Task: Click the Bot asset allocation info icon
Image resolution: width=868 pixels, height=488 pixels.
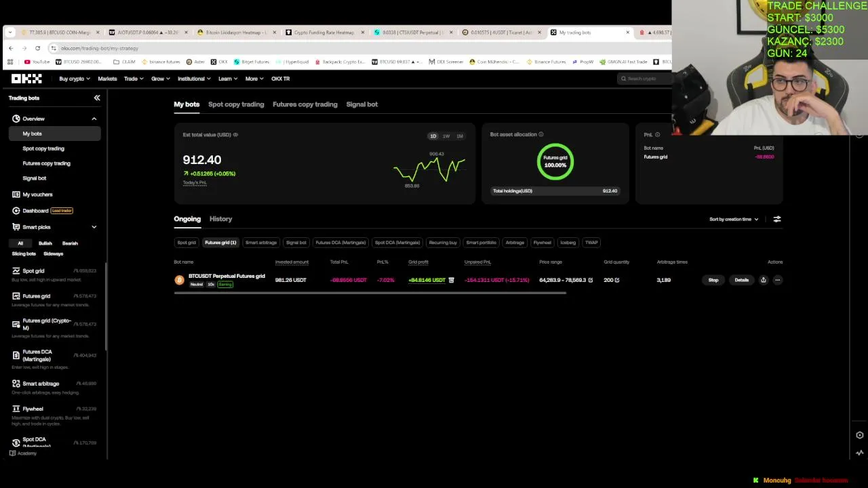Action: 540,135
